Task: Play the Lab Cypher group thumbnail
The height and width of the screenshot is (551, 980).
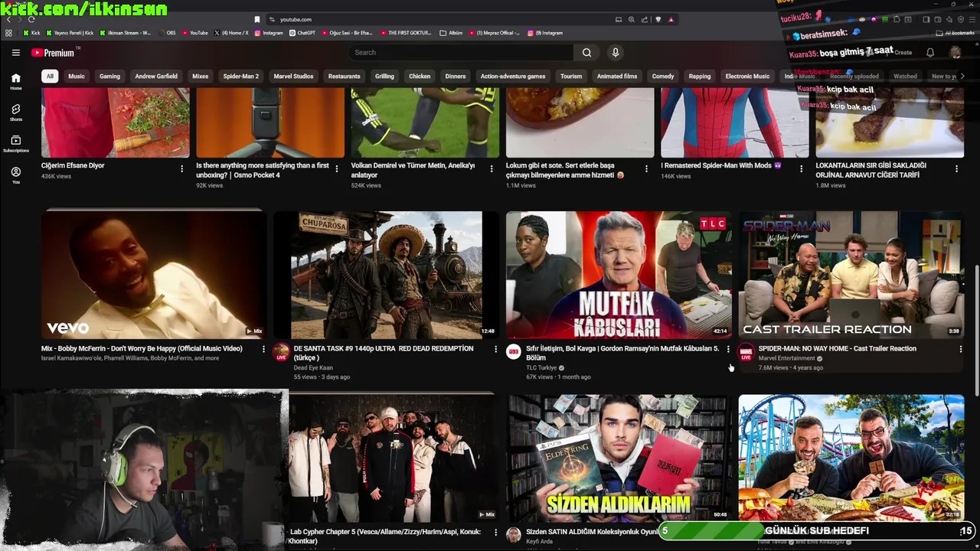Action: [393, 458]
